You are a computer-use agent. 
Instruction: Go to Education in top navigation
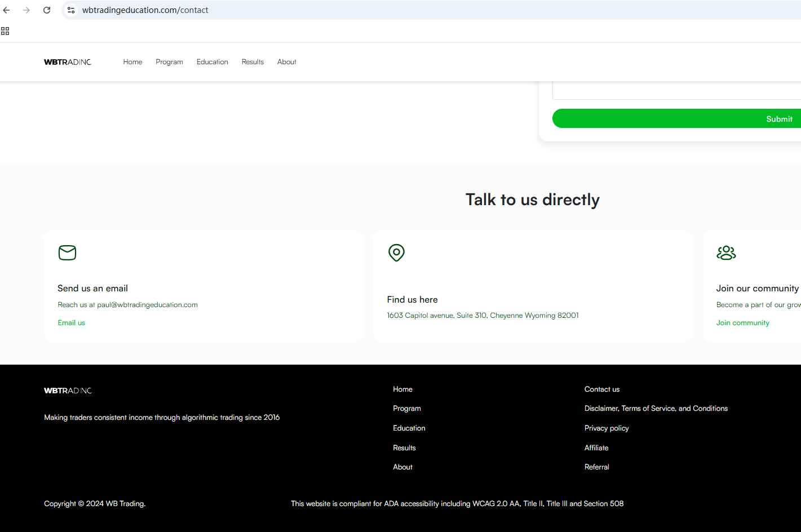point(212,62)
